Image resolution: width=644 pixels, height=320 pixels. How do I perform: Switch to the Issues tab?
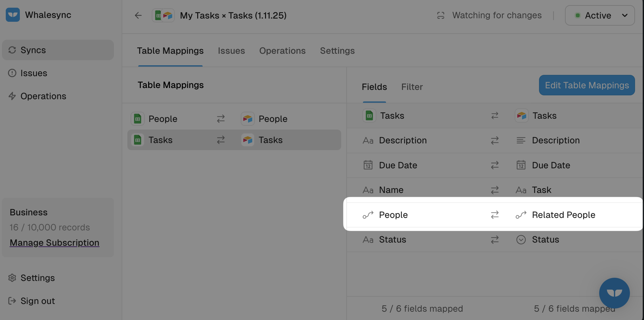231,51
